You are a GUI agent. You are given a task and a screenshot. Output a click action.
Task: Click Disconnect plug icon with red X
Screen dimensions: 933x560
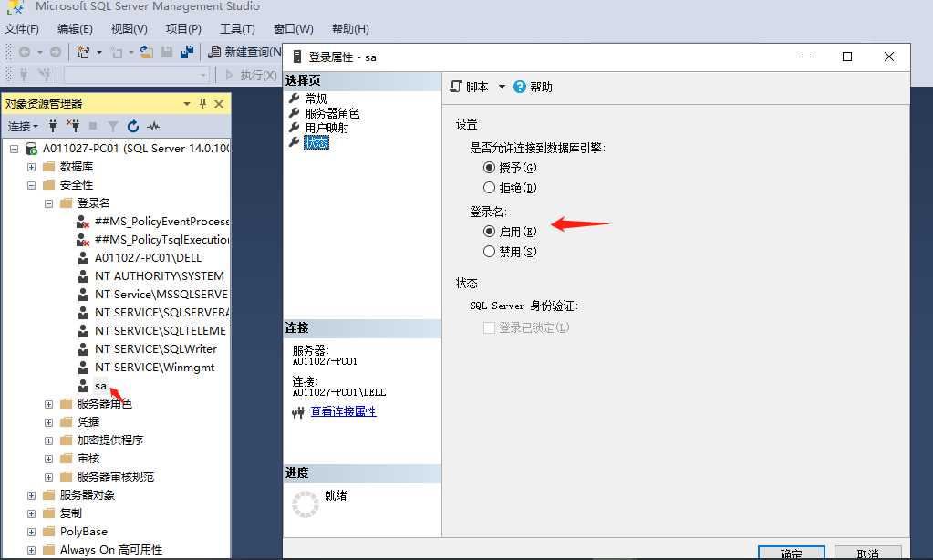(73, 126)
